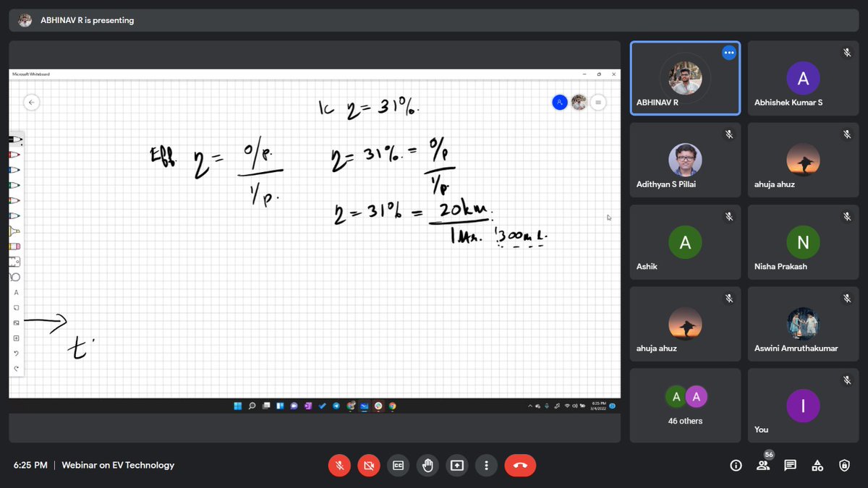868x488 pixels.
Task: Select Ashik participant tile
Action: [685, 241]
